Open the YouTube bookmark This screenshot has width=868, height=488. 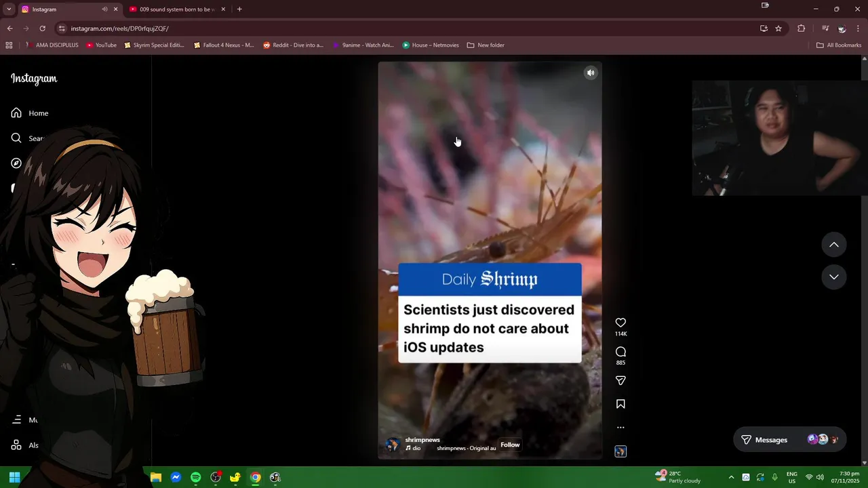[101, 45]
